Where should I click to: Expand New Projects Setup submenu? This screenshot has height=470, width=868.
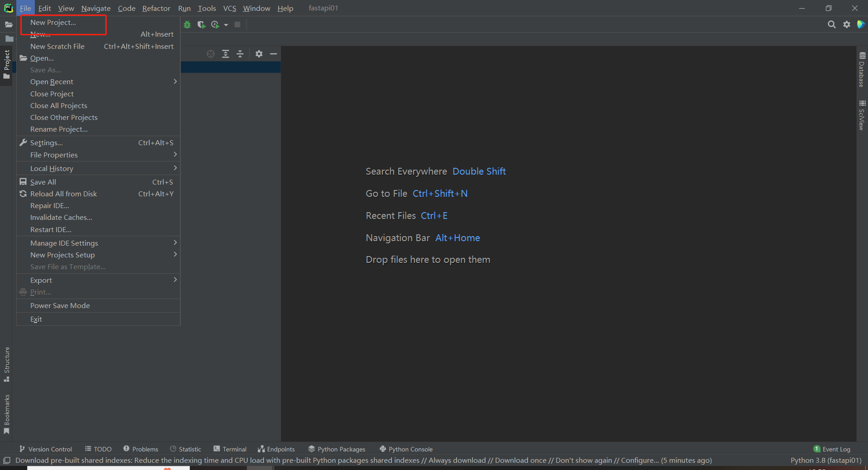tap(98, 255)
